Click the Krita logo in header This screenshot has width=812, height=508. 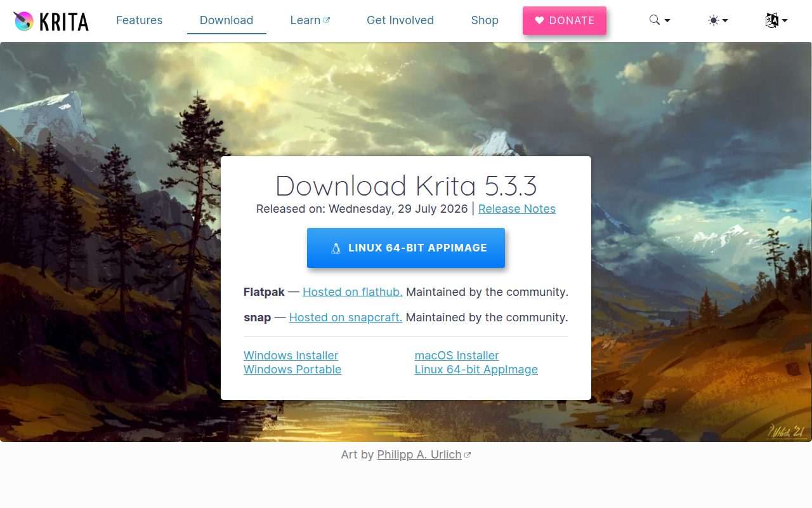tap(51, 21)
